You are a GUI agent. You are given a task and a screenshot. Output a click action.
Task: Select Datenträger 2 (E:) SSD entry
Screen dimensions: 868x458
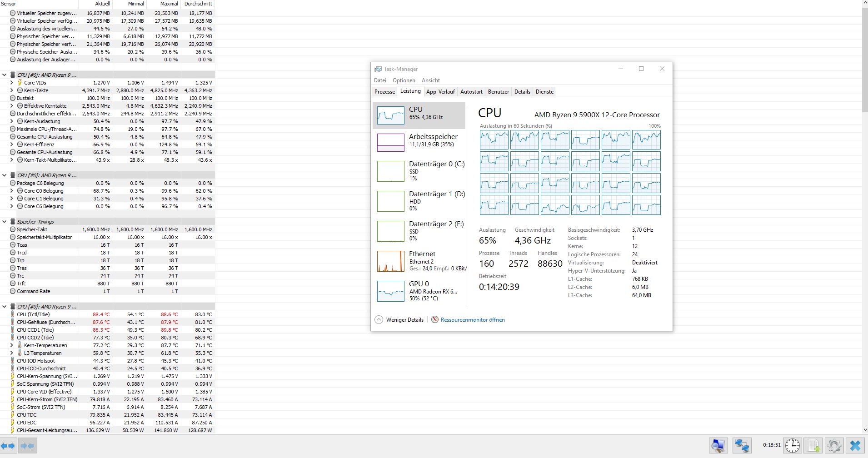coord(419,231)
